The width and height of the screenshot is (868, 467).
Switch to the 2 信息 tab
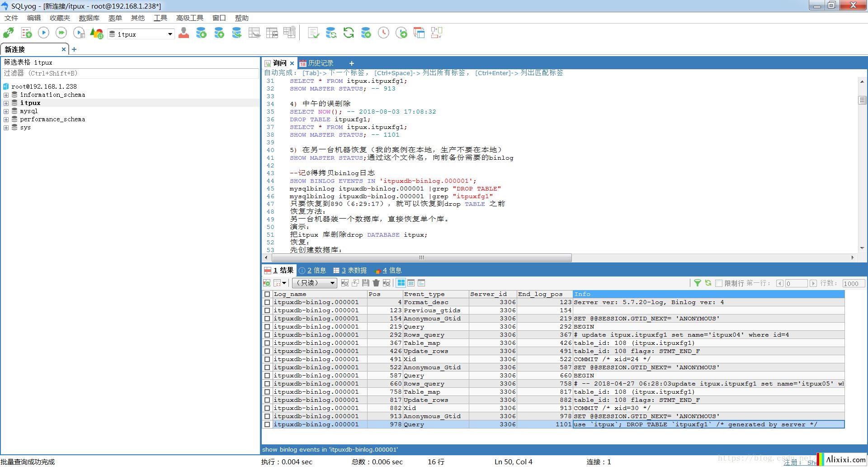(313, 270)
